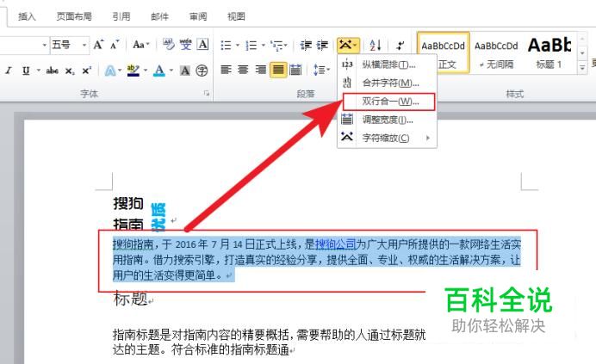The height and width of the screenshot is (364, 596).
Task: Apply the 无间隔 style
Action: pos(496,52)
